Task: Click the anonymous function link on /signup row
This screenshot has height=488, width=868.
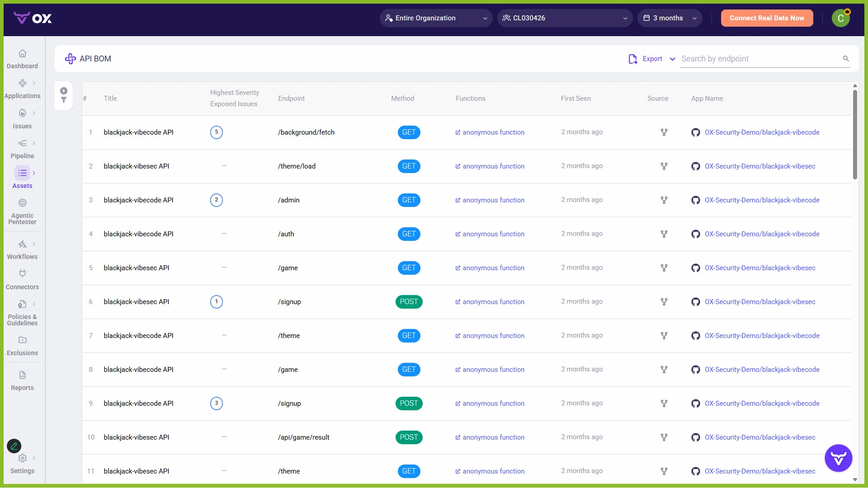Action: click(493, 302)
